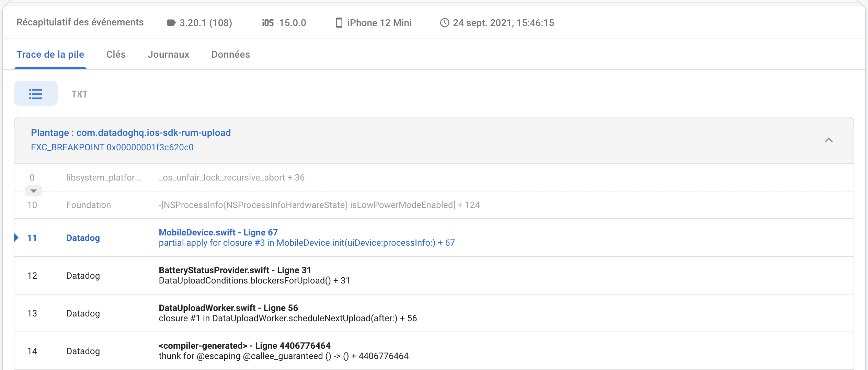Screen dimensions: 868x370
Task: Open the Clés tab
Action: (116, 54)
